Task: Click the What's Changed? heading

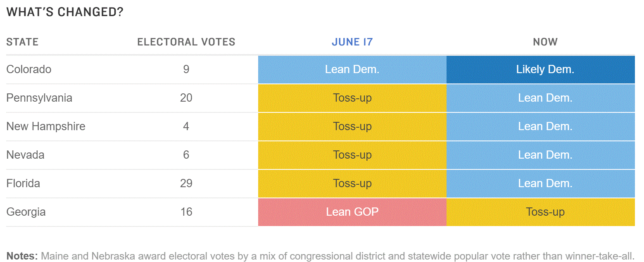Action: (65, 12)
